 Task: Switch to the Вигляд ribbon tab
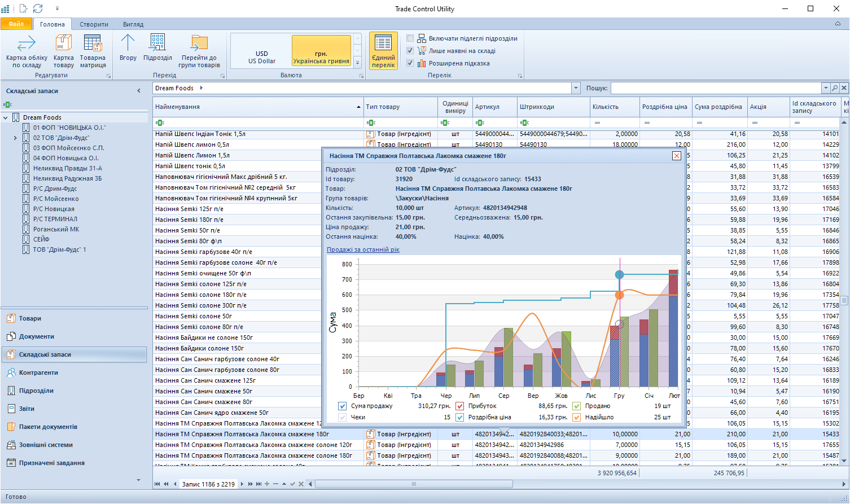coord(133,24)
